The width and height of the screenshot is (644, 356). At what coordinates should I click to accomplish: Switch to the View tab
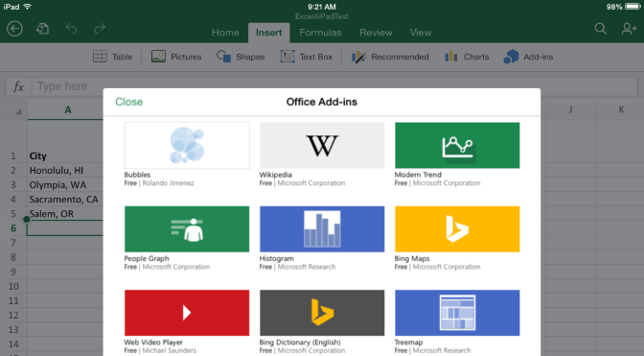421,33
